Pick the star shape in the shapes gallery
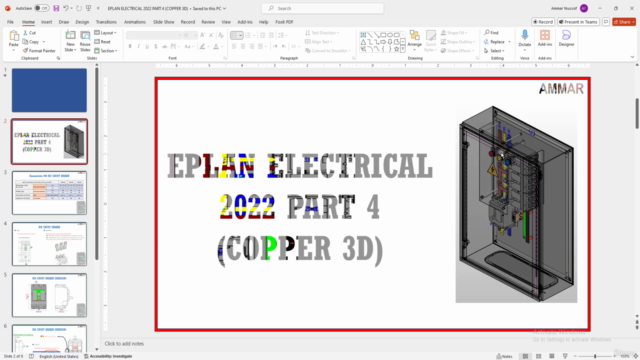 click(396, 49)
